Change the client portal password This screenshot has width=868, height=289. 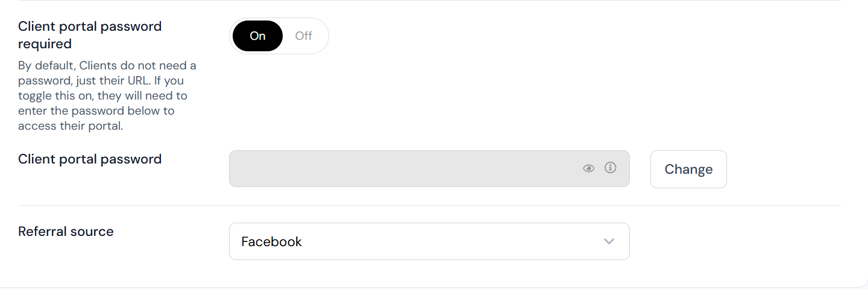point(688,169)
